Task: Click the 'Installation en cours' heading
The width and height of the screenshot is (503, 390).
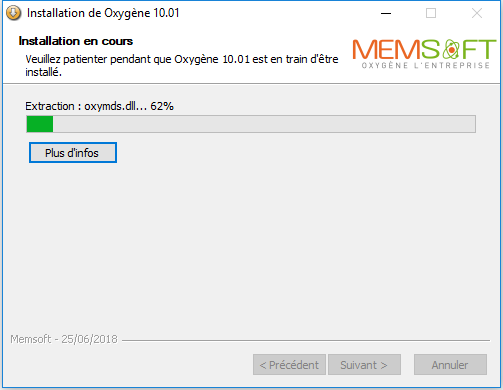Action: pos(76,41)
